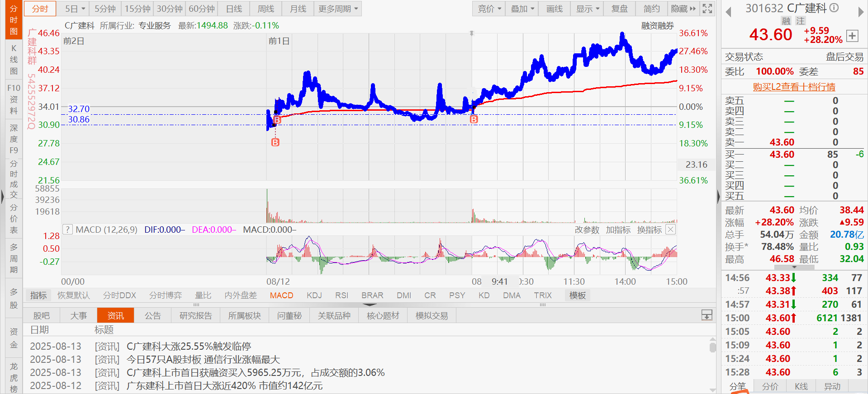Open the info icon beside C广建科 title

pyautogui.click(x=835, y=8)
